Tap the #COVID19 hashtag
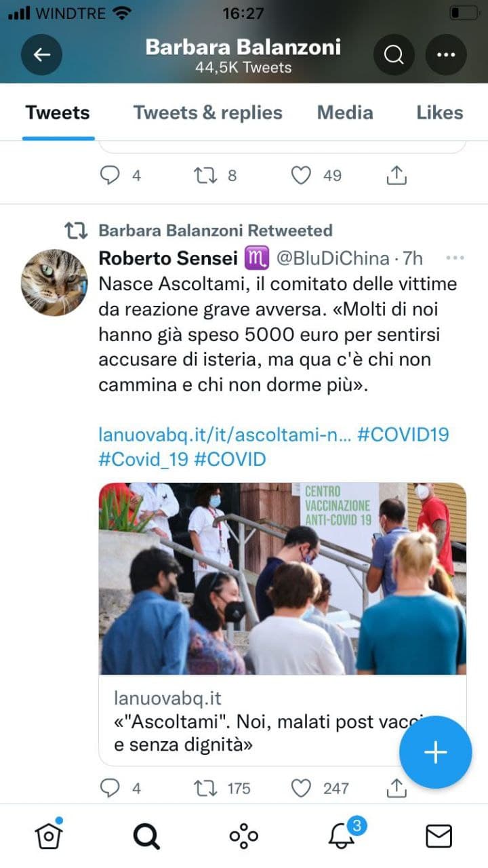Viewport: 488px width, 868px height. [x=403, y=434]
